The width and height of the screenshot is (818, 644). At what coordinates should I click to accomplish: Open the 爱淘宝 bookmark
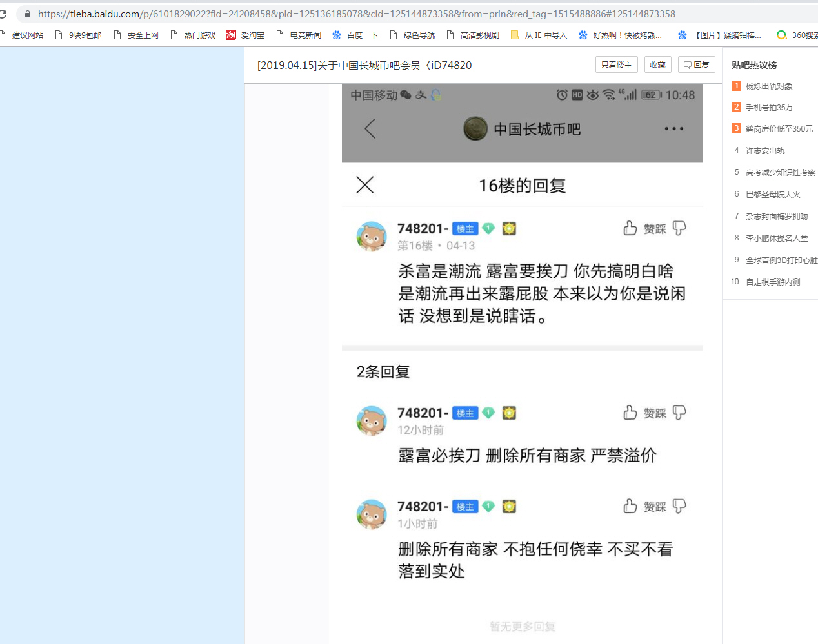(246, 35)
